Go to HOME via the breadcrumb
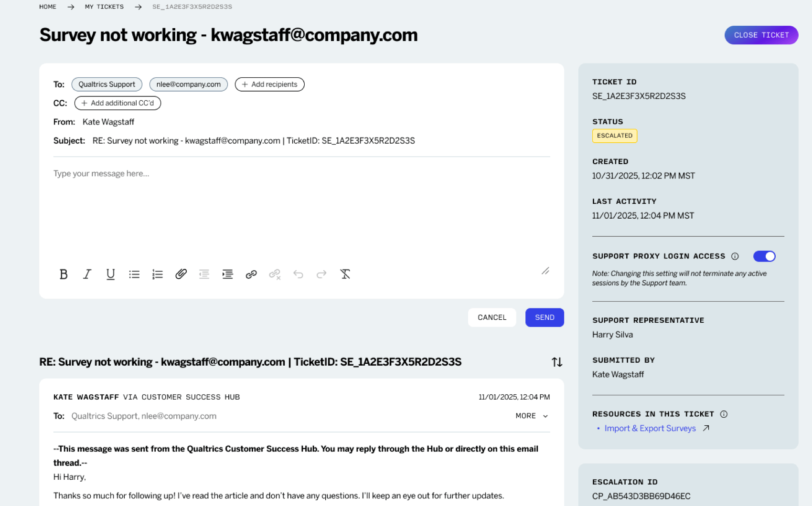The width and height of the screenshot is (812, 506). tap(47, 6)
